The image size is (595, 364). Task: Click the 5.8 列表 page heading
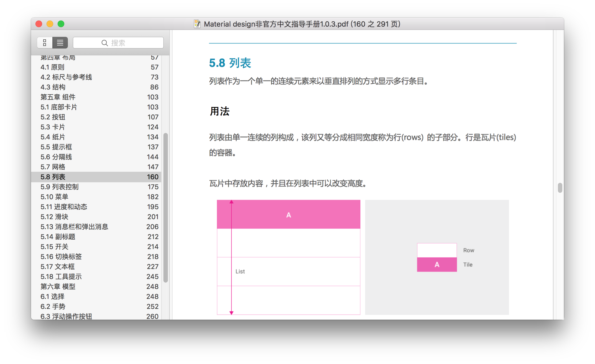(x=230, y=63)
